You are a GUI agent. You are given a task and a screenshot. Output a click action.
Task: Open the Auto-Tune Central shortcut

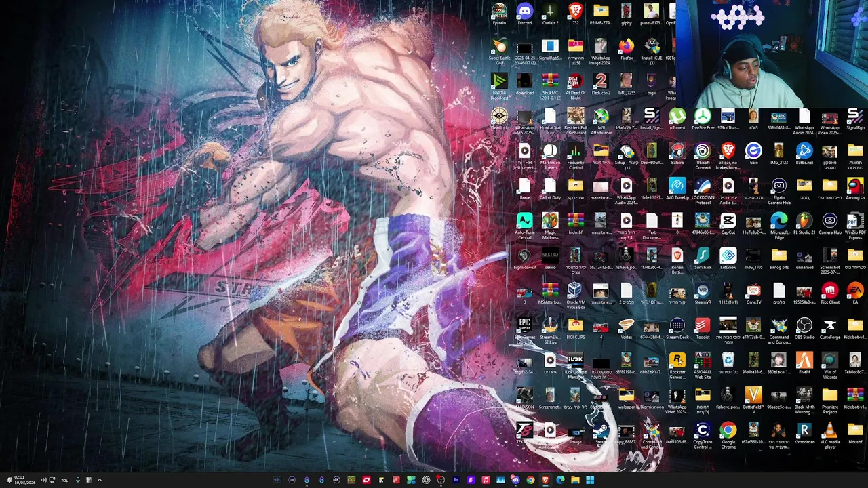524,226
